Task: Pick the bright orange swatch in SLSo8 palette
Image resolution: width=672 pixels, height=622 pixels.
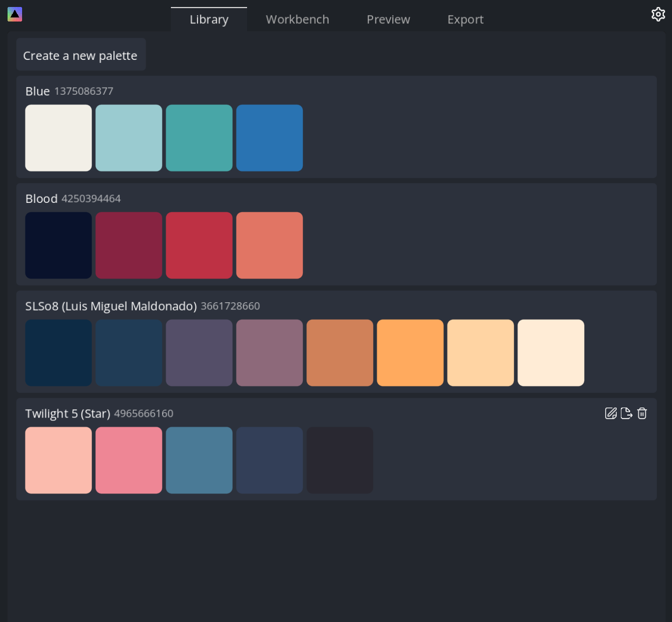Action: 410,353
